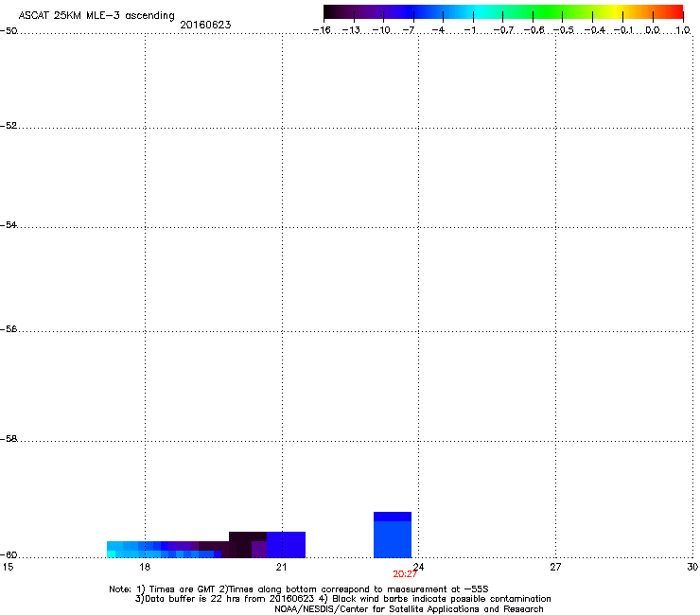Click the -0.4 label on the color scale
The height and width of the screenshot is (615, 700).
(594, 30)
